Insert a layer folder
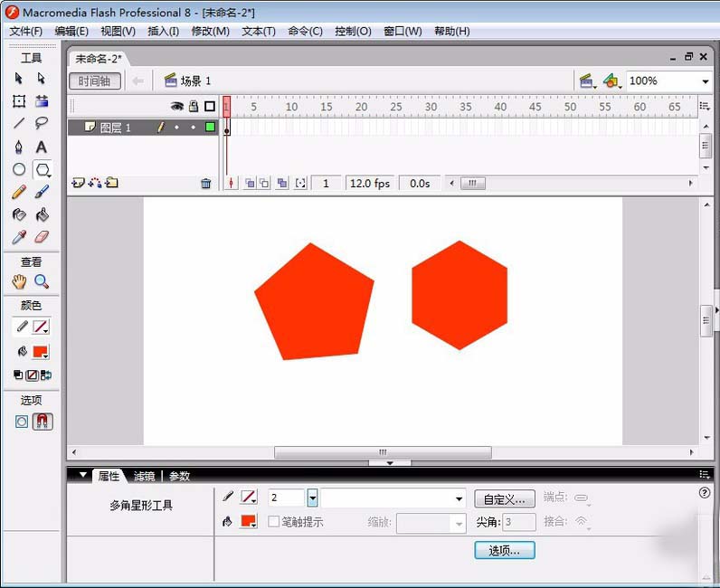The width and height of the screenshot is (720, 588). [x=111, y=183]
